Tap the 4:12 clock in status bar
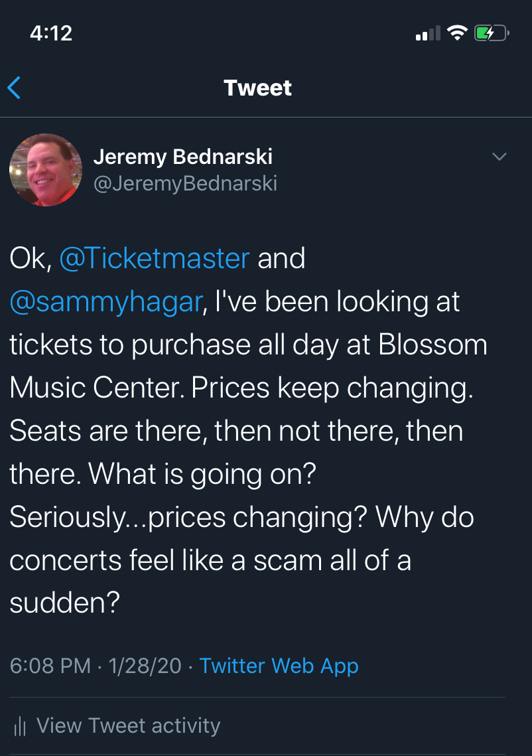Viewport: 532px width, 756px height. point(51,33)
